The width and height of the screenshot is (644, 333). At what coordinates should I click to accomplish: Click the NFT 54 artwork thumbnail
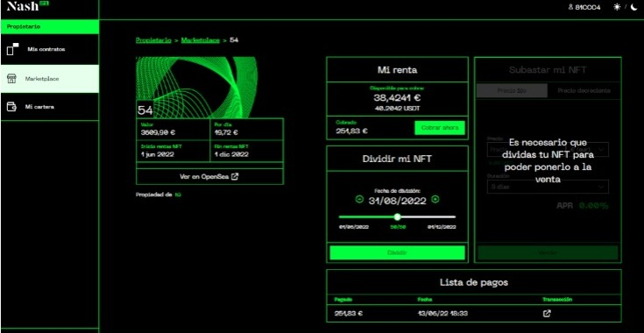(196, 88)
